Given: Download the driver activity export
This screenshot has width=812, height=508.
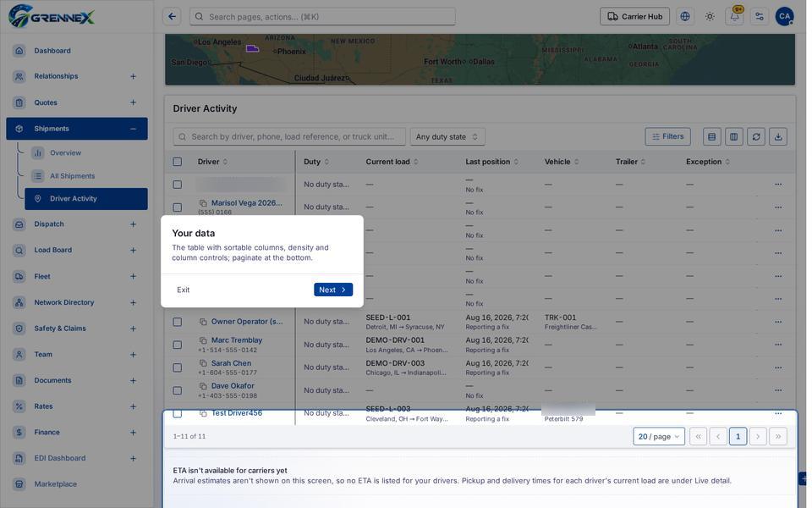Looking at the screenshot, I should (x=778, y=137).
